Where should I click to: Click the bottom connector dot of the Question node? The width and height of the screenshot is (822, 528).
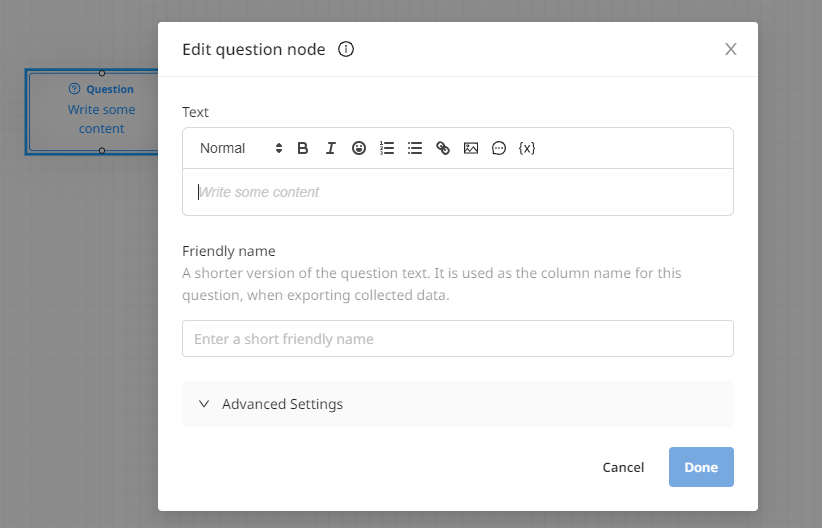(x=102, y=151)
